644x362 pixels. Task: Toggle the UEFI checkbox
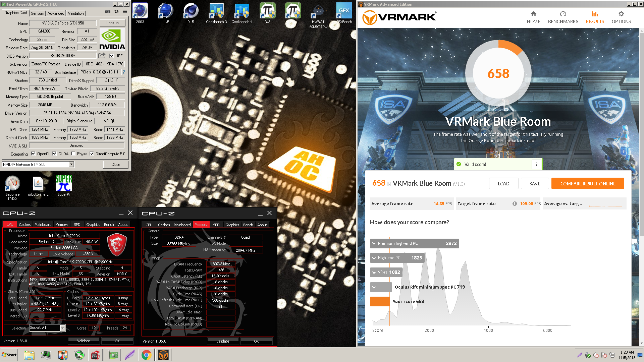[x=112, y=56]
